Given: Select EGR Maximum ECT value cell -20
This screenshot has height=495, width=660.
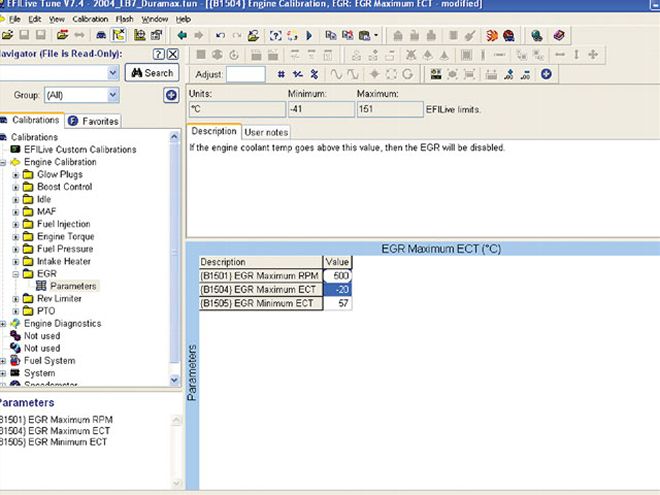Looking at the screenshot, I should point(337,290).
